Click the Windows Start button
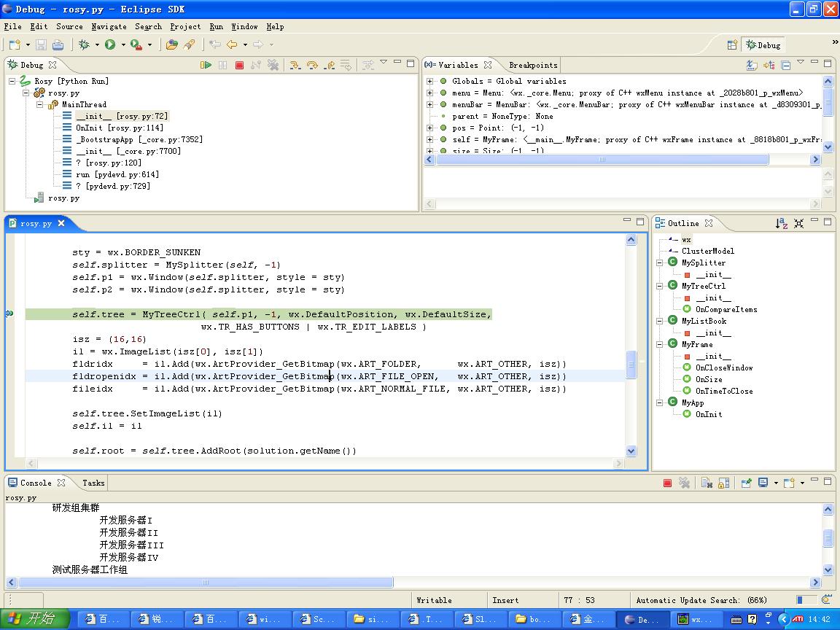Viewport: 840px width, 630px height. (x=35, y=619)
